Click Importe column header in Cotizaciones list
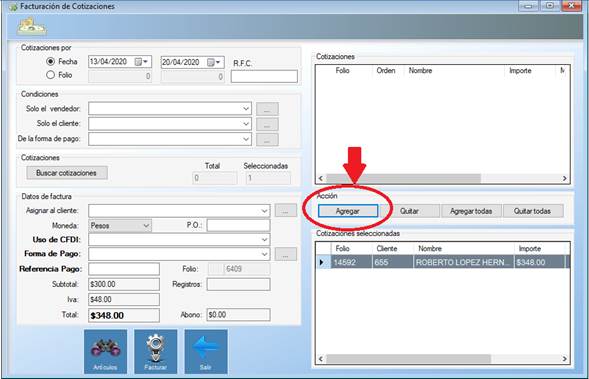This screenshot has width=589, height=379. [520, 71]
